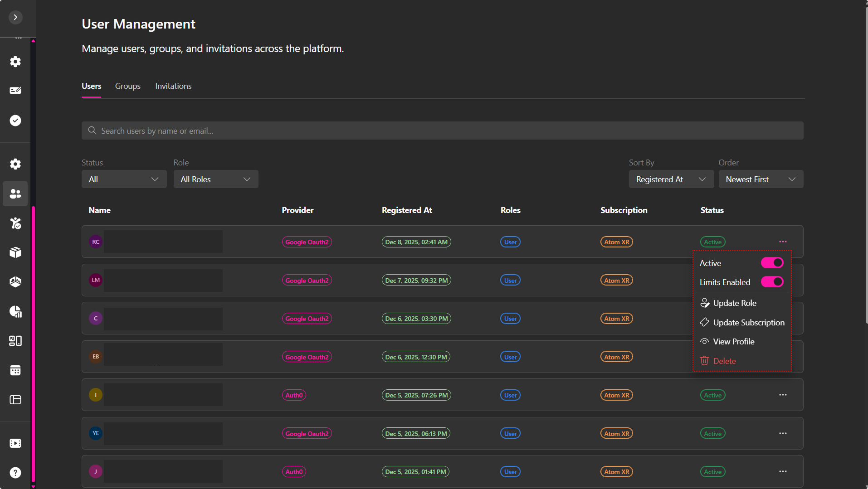Expand the All Roles dropdown
The width and height of the screenshot is (868, 489).
[x=215, y=179]
